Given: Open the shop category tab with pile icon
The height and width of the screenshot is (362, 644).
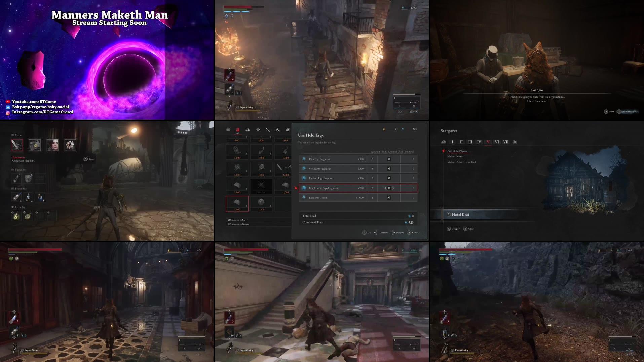Looking at the screenshot, I should pyautogui.click(x=248, y=130).
